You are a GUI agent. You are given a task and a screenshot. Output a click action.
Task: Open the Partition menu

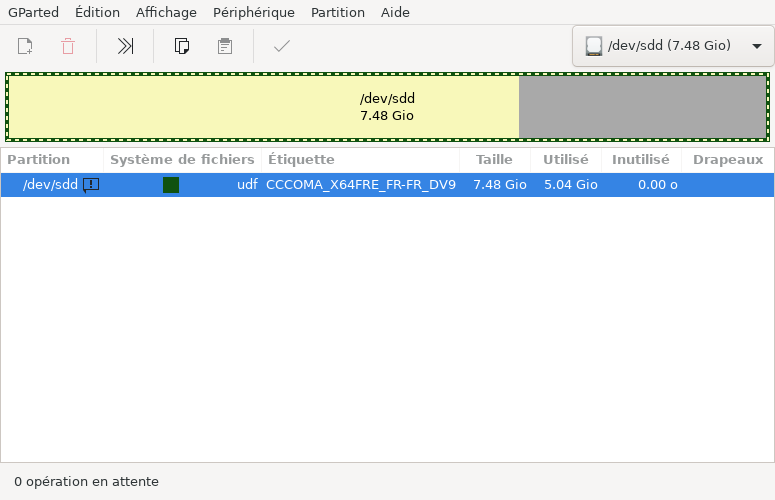pos(338,12)
